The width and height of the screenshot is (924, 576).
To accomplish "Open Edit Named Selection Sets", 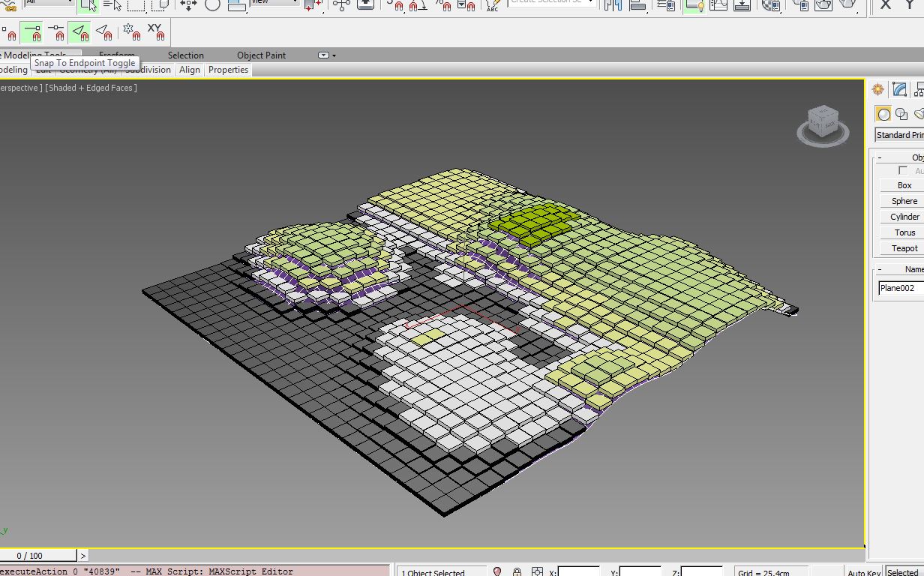I will [493, 5].
